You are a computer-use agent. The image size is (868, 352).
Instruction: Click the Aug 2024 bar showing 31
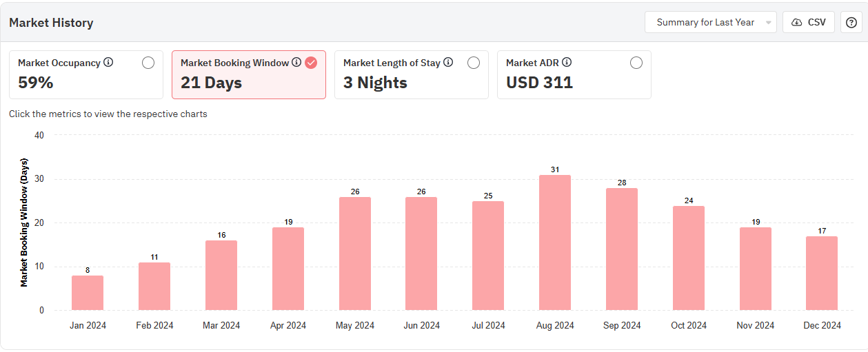[x=555, y=242]
